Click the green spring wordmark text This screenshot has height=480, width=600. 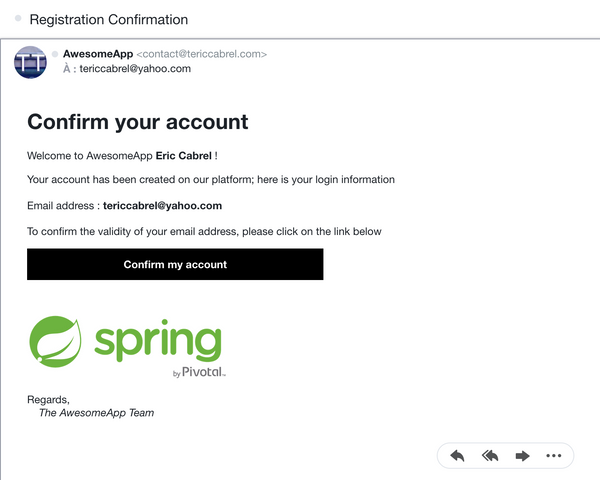(158, 341)
